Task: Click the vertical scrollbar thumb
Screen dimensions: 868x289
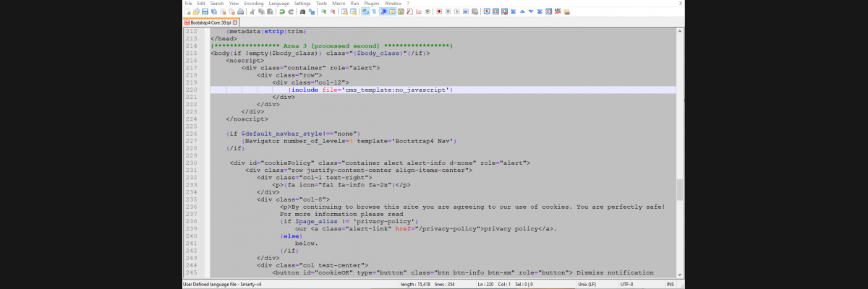Action: click(679, 189)
